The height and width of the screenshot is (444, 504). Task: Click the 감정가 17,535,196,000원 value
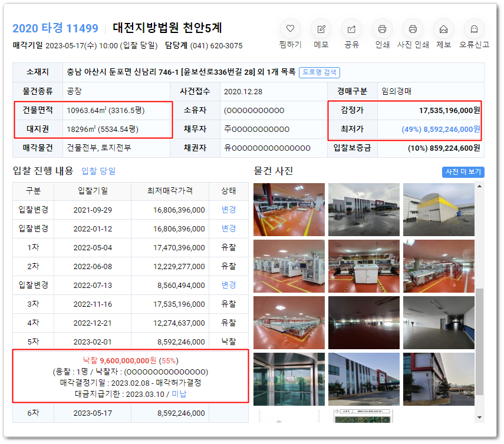coord(449,111)
